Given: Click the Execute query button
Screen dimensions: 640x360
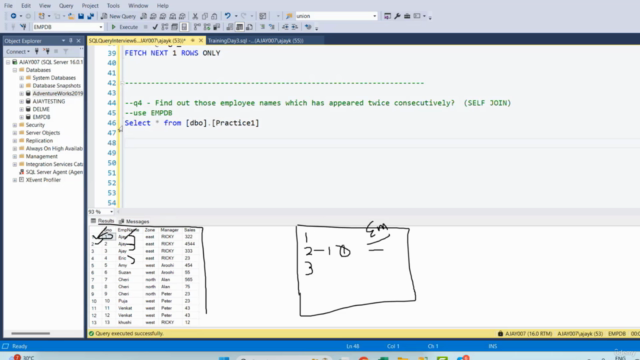Looking at the screenshot, I should click(x=124, y=27).
